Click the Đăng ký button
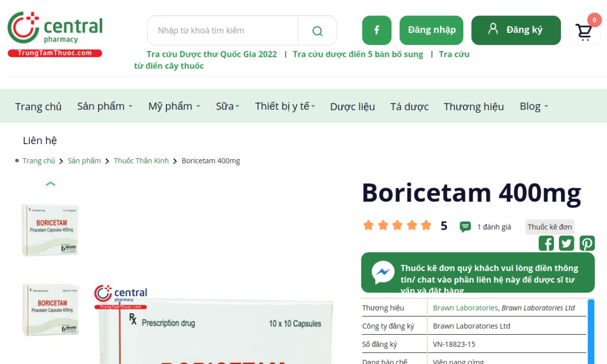Viewport: 607px width, 364px height. [516, 30]
